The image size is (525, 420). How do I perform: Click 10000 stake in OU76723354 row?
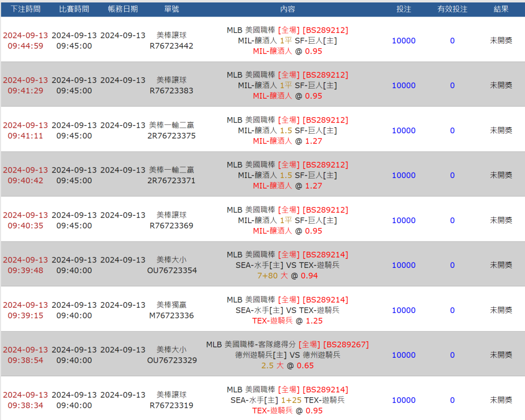pos(403,265)
